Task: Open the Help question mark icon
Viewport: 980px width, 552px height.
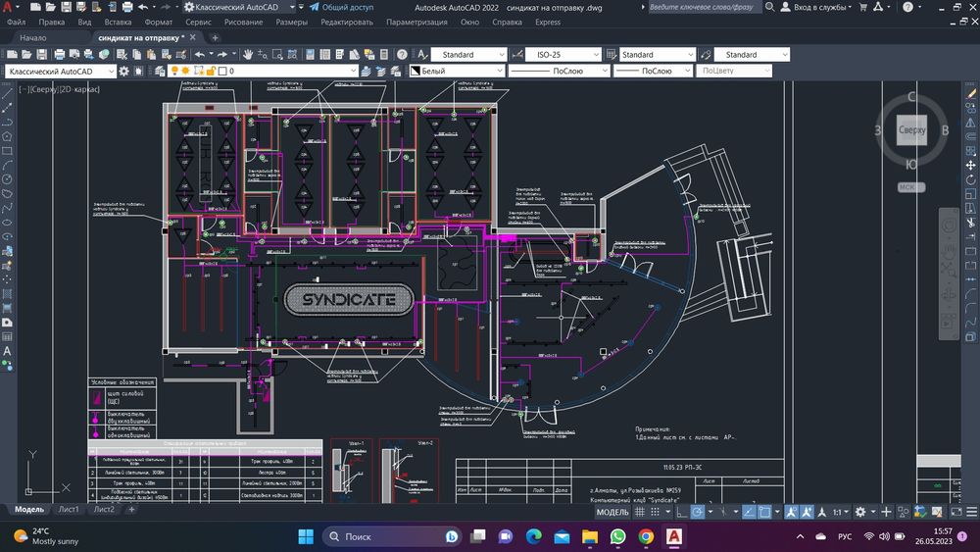Action: pos(402,54)
